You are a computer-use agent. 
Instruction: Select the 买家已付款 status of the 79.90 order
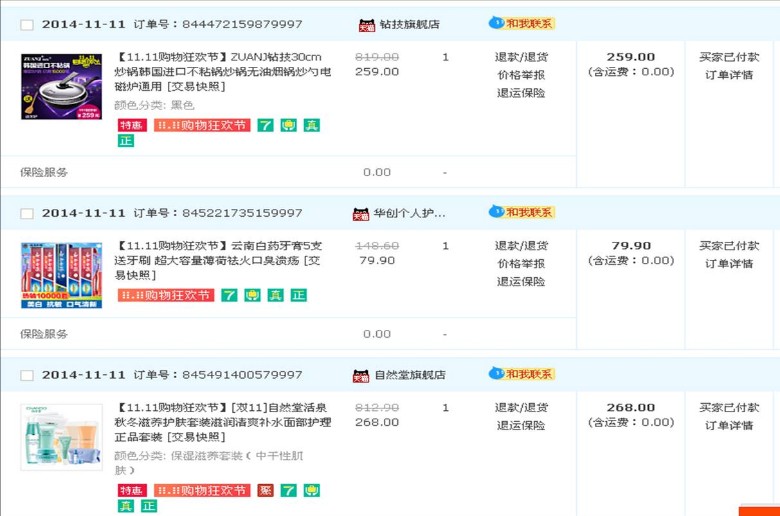(x=729, y=245)
